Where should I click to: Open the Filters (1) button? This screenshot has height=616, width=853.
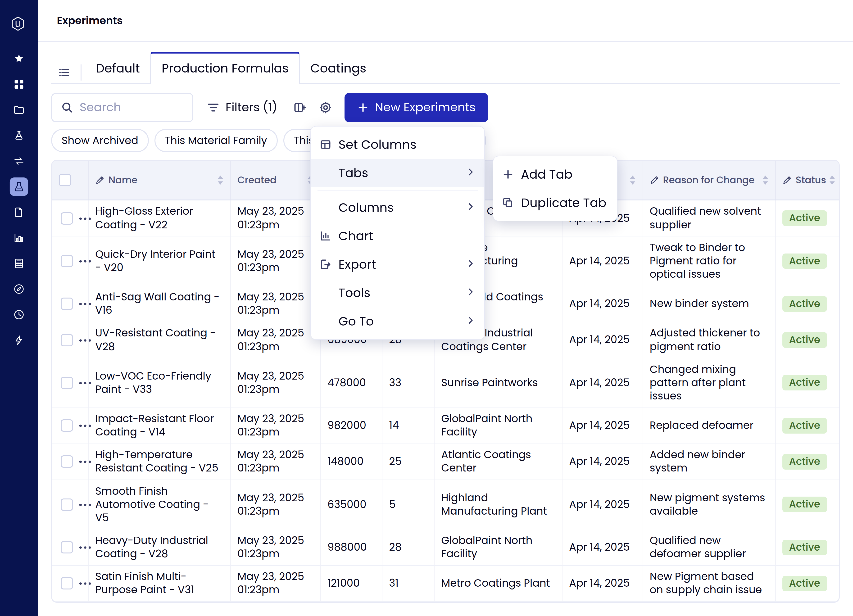(x=242, y=108)
